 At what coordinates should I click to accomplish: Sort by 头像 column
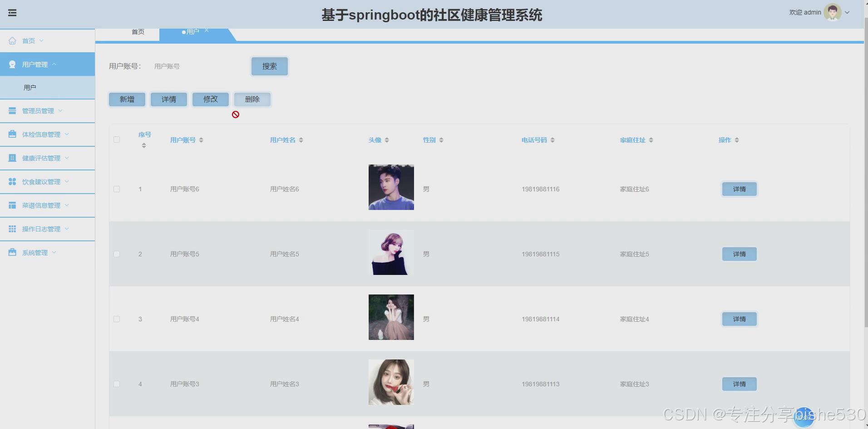(x=387, y=140)
